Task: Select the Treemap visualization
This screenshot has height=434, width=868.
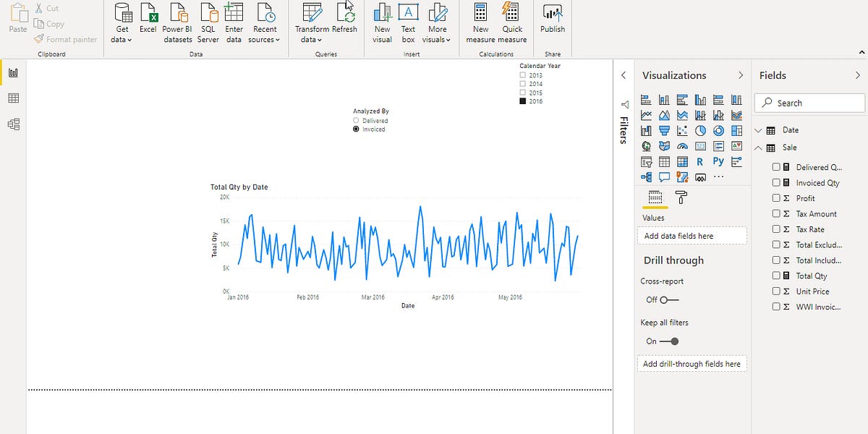Action: tap(738, 130)
